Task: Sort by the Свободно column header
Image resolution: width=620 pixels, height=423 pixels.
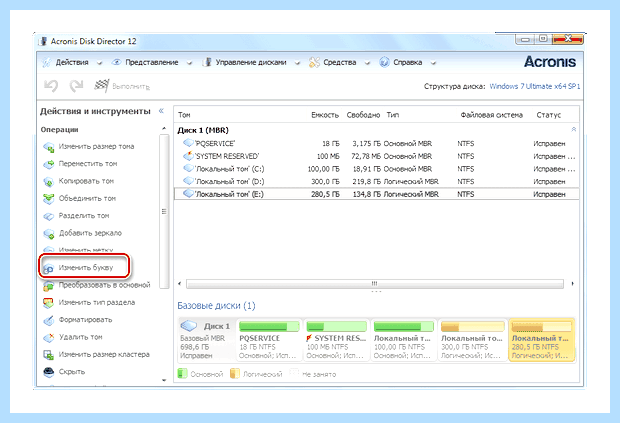Action: pyautogui.click(x=363, y=115)
